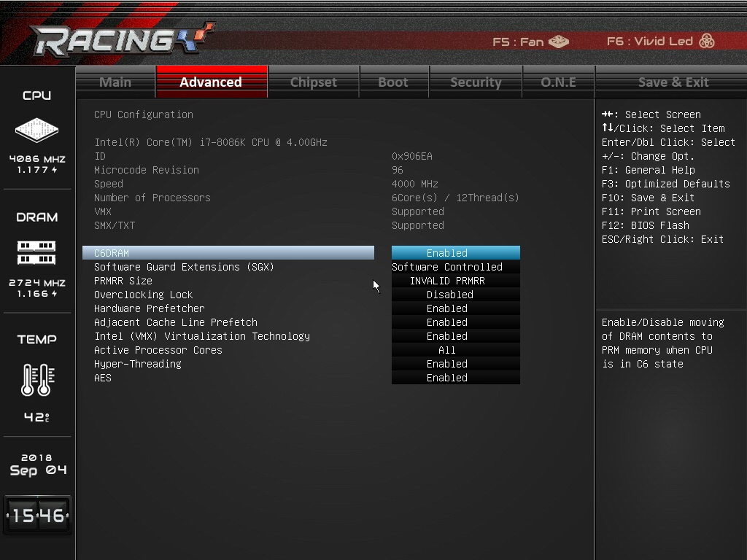Image resolution: width=747 pixels, height=560 pixels.
Task: Switch to the Chipset tab
Action: [x=314, y=82]
